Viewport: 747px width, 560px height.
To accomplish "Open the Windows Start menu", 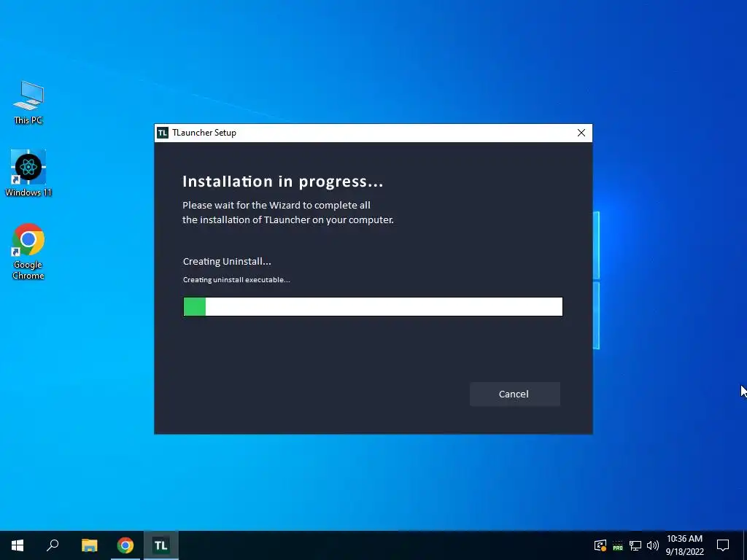I will 18,545.
